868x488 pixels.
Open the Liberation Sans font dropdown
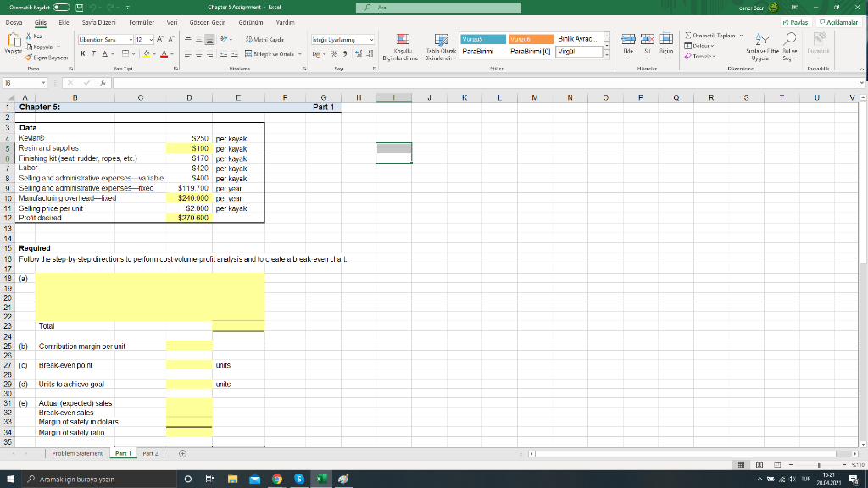pos(131,40)
